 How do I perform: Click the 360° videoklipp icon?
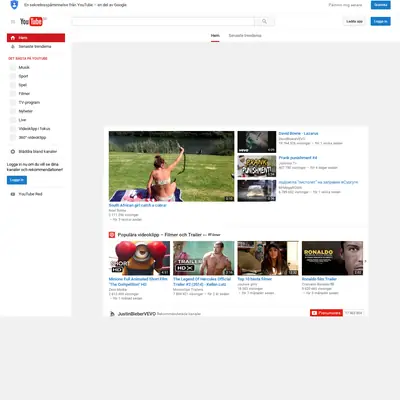(13, 137)
